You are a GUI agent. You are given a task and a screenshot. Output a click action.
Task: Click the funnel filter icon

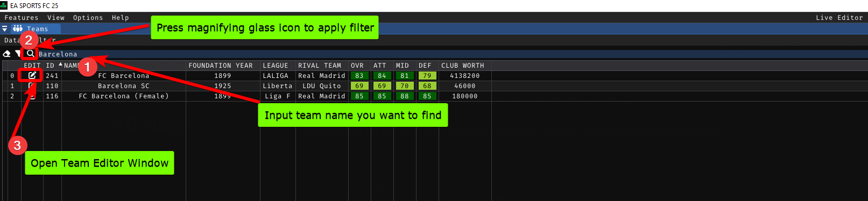click(x=18, y=54)
